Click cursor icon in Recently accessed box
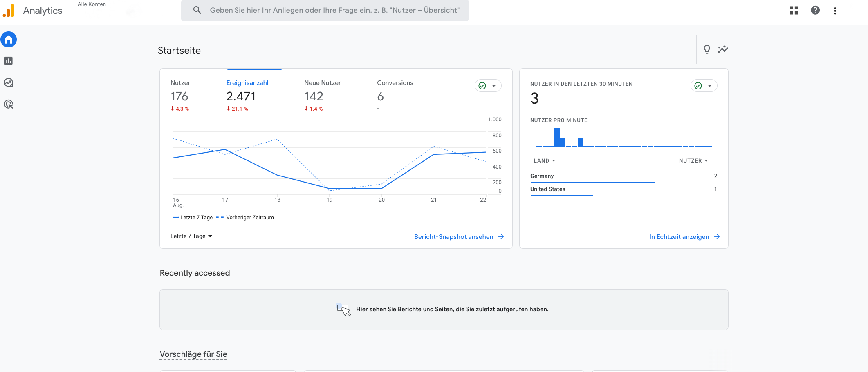Screen dimensions: 868x372 click(x=343, y=310)
